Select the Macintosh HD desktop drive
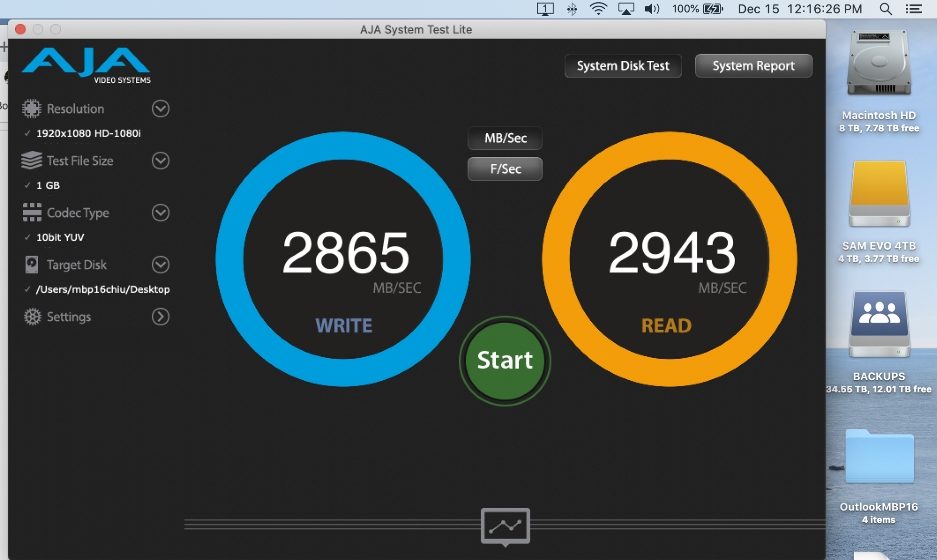 click(x=879, y=63)
